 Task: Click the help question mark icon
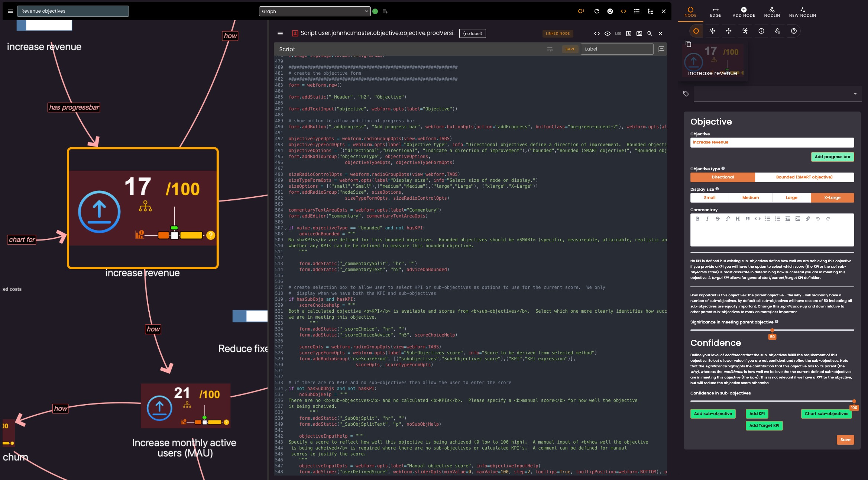[x=794, y=31]
